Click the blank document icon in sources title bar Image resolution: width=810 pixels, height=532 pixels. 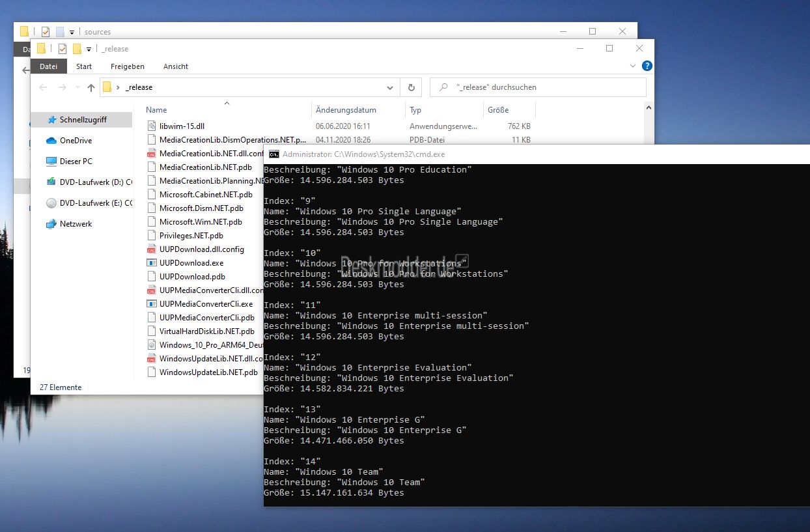(x=61, y=31)
